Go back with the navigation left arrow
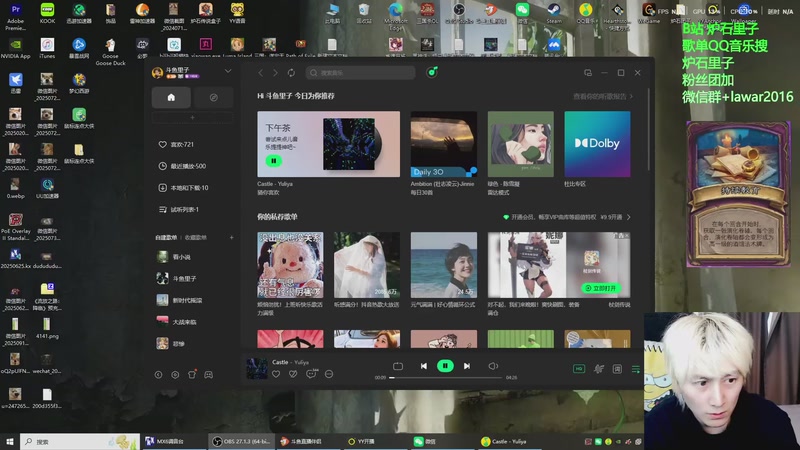The width and height of the screenshot is (800, 450). tap(261, 73)
